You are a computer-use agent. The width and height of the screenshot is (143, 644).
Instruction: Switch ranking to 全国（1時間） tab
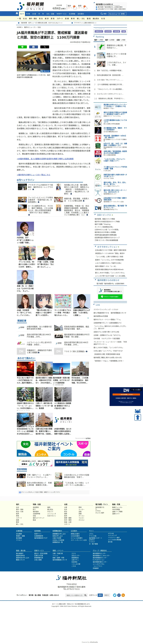pyautogui.click(x=121, y=40)
